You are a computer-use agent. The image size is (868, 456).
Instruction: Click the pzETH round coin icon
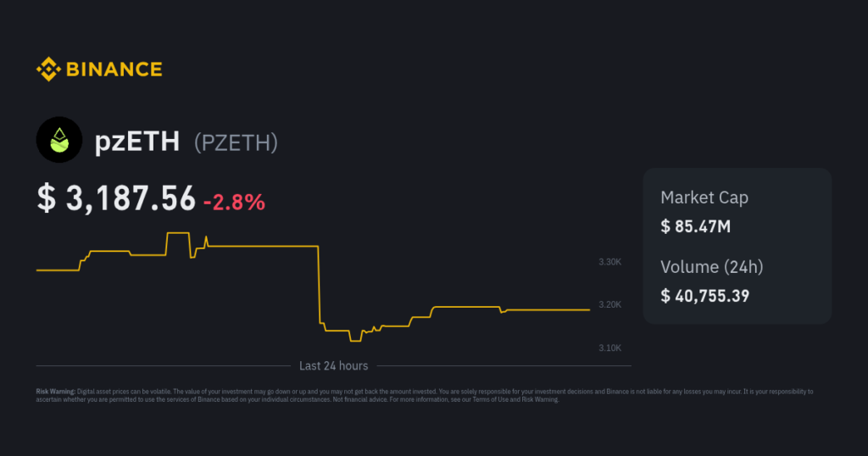pos(59,140)
